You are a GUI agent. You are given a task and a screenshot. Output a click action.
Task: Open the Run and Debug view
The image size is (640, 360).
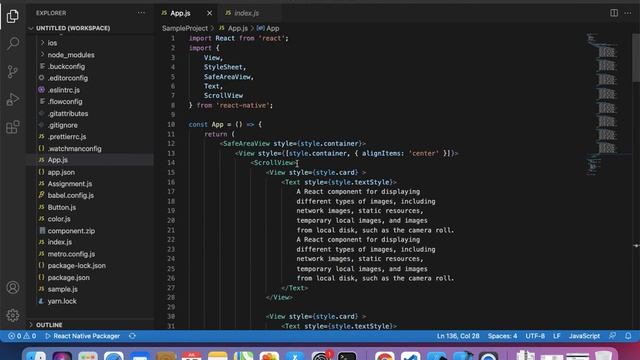pos(13,99)
